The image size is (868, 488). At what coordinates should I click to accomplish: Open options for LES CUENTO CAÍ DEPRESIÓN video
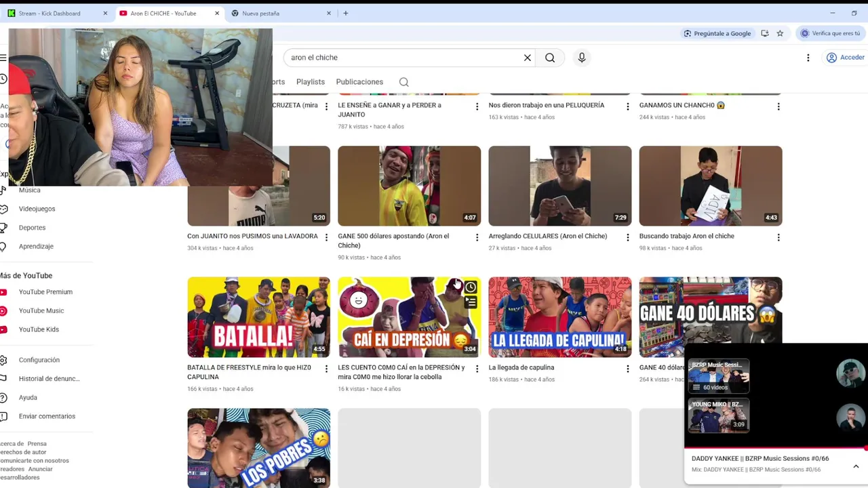[477, 369]
